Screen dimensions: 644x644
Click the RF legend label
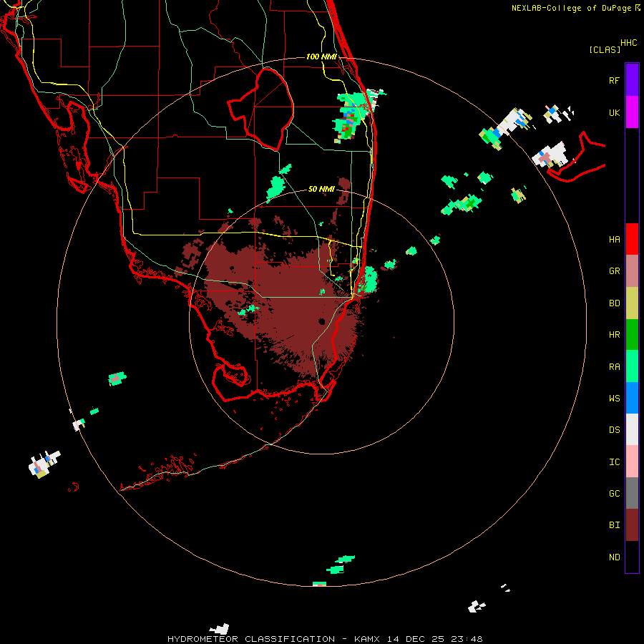click(614, 81)
